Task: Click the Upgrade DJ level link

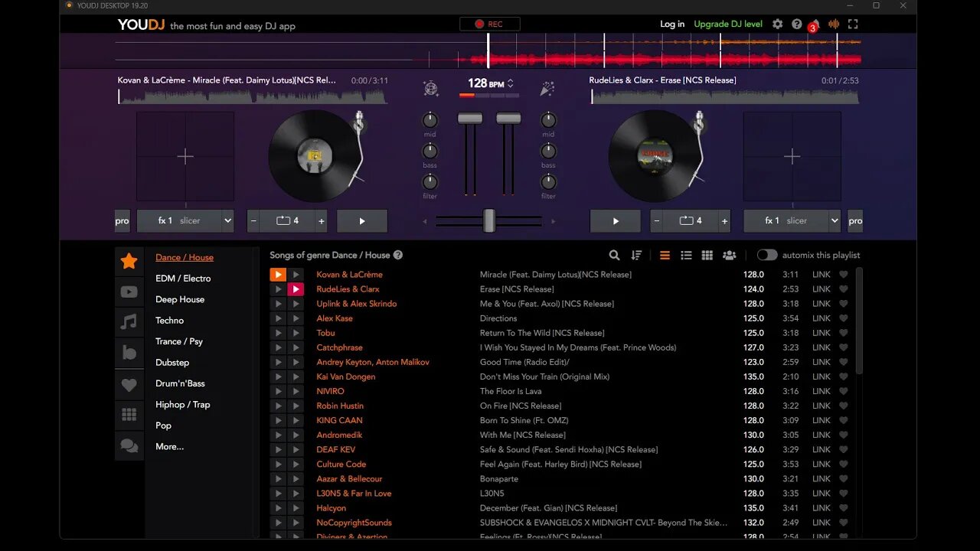Action: pos(728,24)
